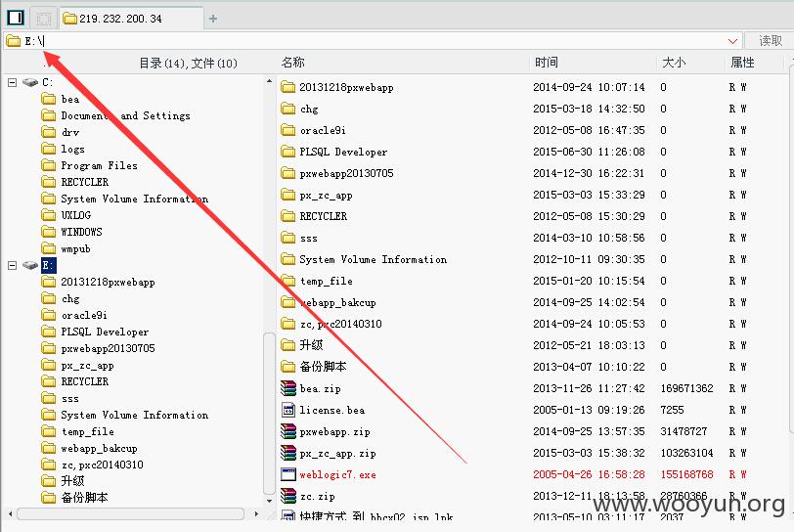The width and height of the screenshot is (794, 532).
Task: Select the weblogic7.exe file icon
Action: click(288, 474)
